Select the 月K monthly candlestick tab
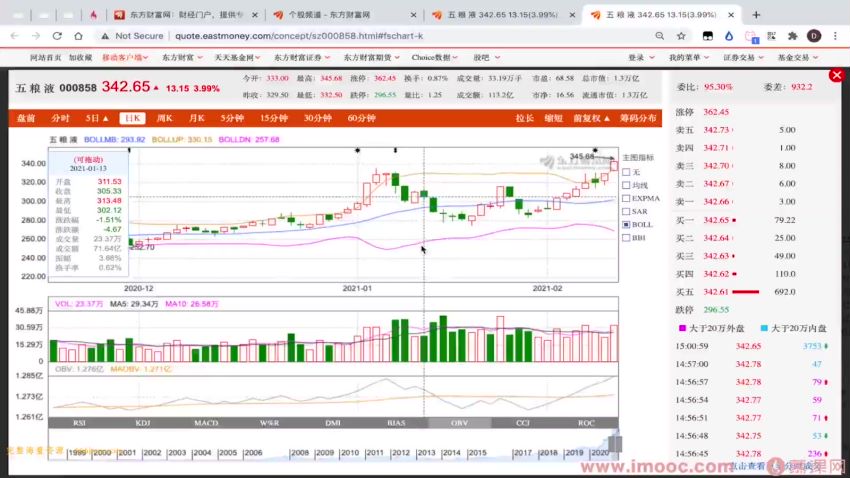850x478 pixels. [x=197, y=118]
